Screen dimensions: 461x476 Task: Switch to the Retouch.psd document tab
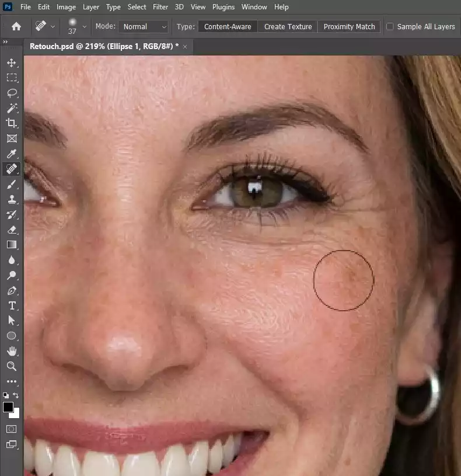point(104,46)
